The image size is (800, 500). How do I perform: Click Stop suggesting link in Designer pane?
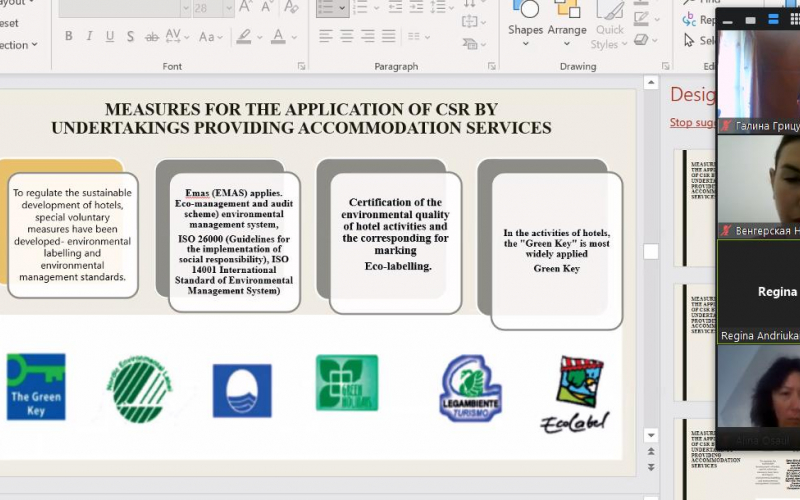(692, 122)
